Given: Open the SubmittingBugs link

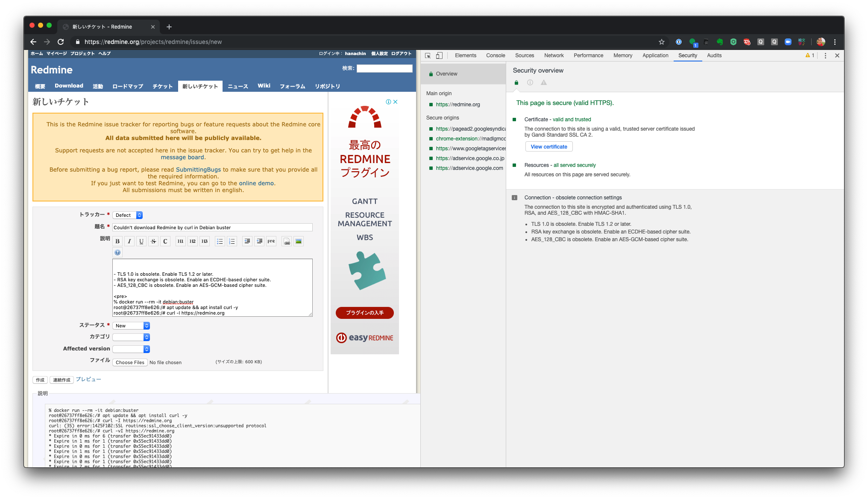Looking at the screenshot, I should point(198,169).
